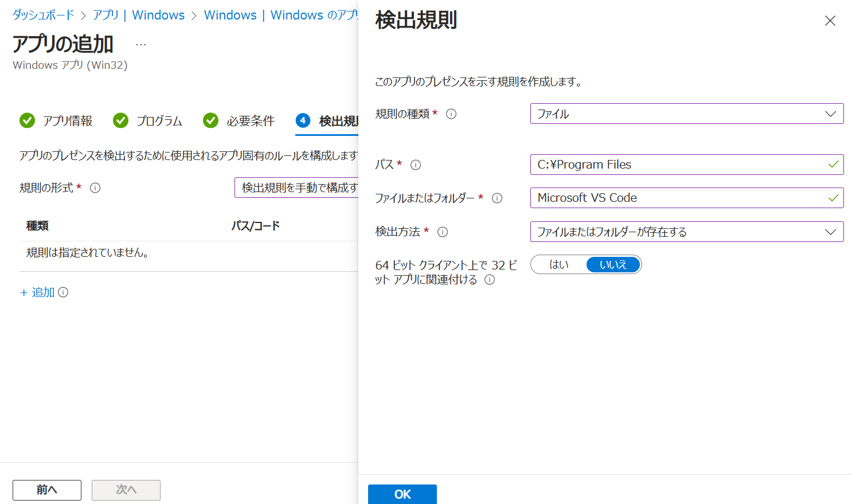Click the info icon beside ファイルまたはフォルダー
The width and height of the screenshot is (852, 504).
pos(497,198)
